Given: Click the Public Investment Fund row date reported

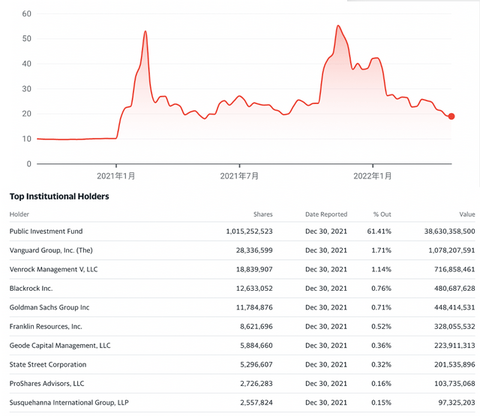Looking at the screenshot, I should point(326,231).
